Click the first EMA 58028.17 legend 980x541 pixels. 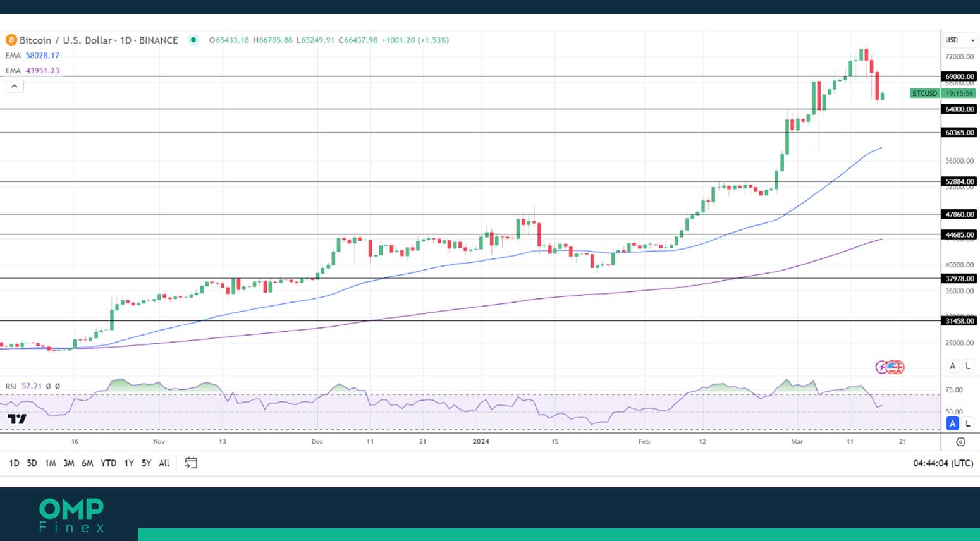coord(32,56)
